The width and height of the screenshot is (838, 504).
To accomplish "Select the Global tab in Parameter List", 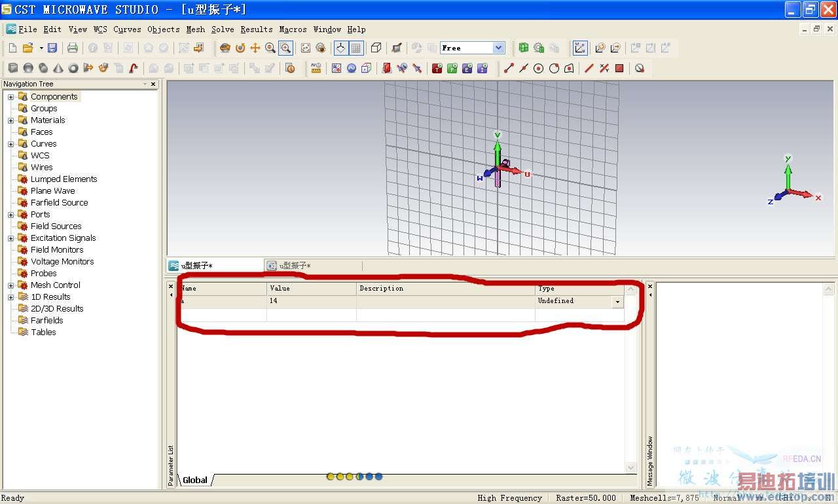I will pos(195,480).
